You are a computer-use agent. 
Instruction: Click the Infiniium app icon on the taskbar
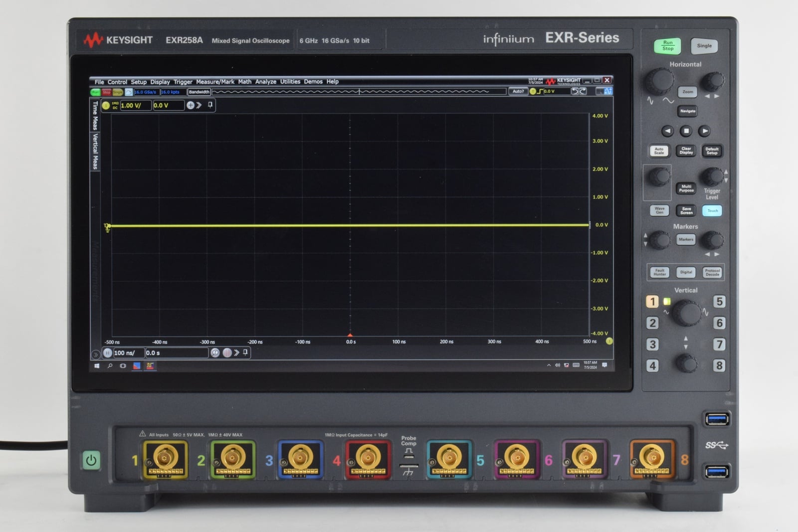click(150, 365)
